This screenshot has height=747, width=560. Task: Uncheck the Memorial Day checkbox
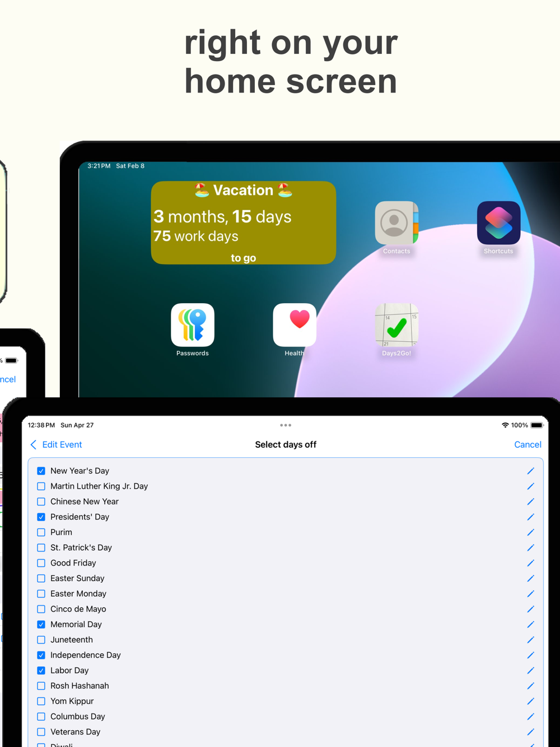(x=41, y=624)
